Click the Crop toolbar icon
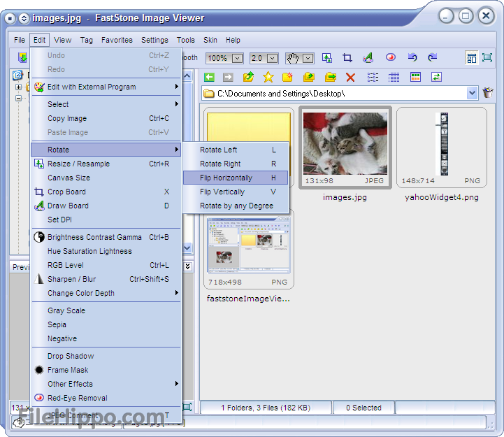 click(x=347, y=58)
